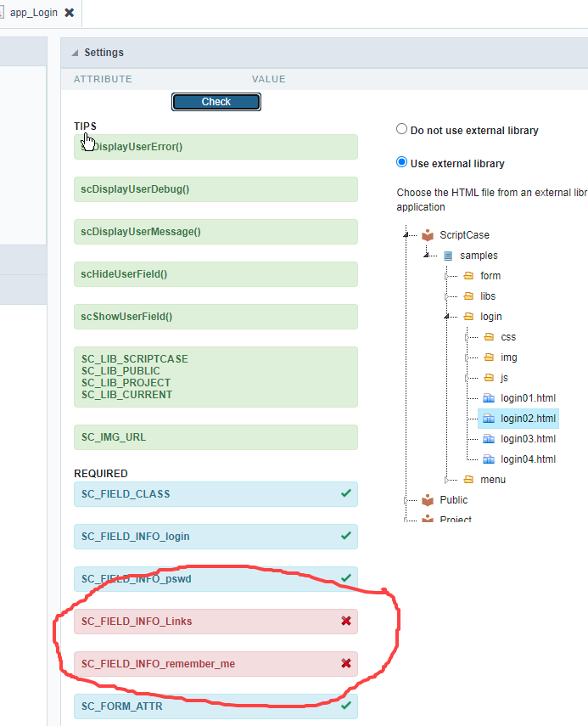Click the login01.html file icon
The width and height of the screenshot is (588, 726).
(x=488, y=398)
